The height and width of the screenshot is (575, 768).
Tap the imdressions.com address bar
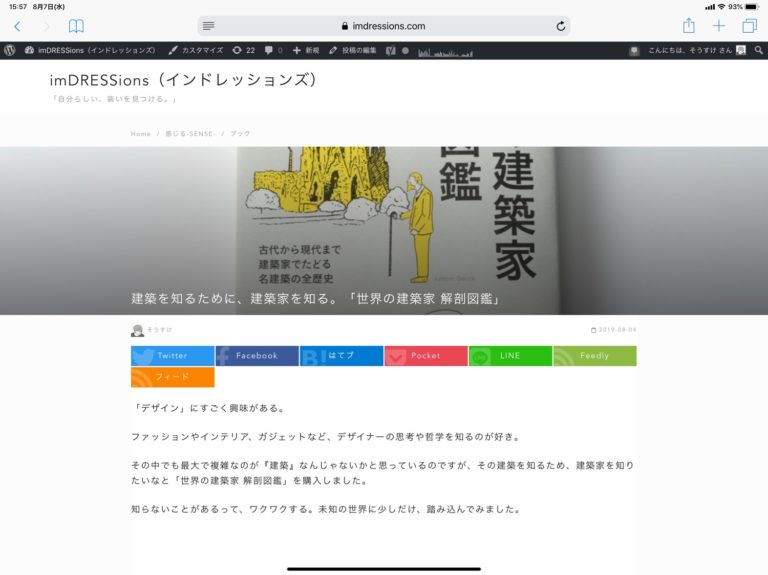[x=384, y=26]
